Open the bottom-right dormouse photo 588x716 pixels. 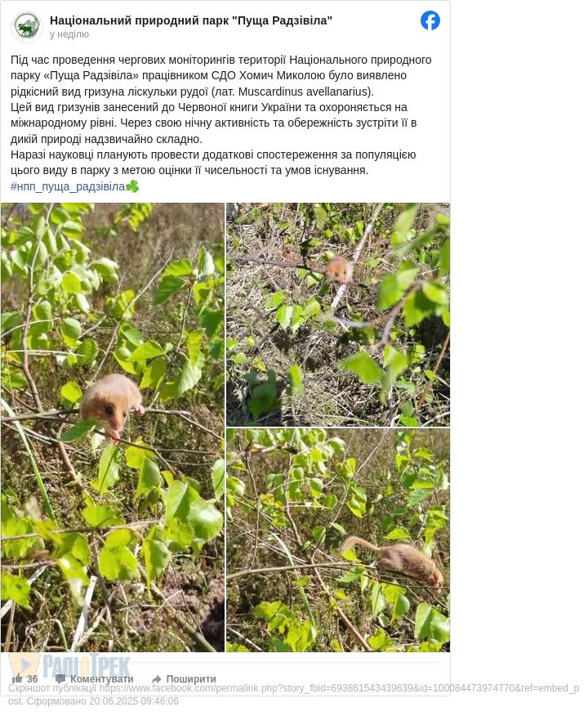point(338,540)
